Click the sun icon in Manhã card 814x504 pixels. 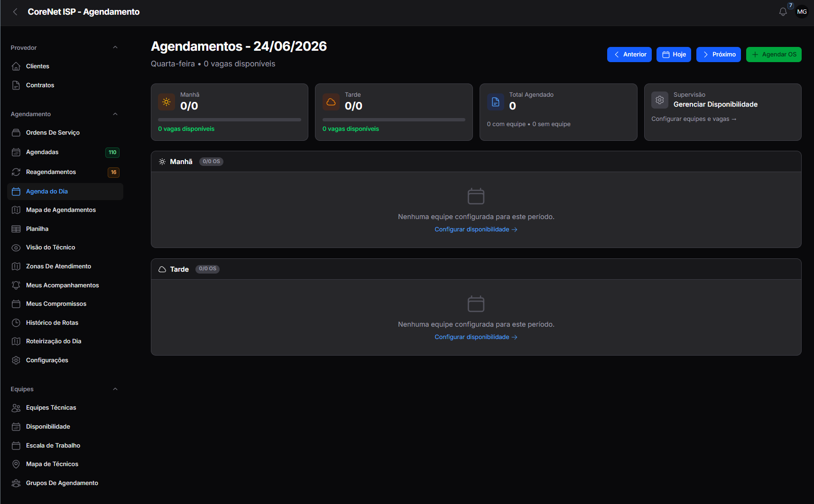click(x=166, y=102)
